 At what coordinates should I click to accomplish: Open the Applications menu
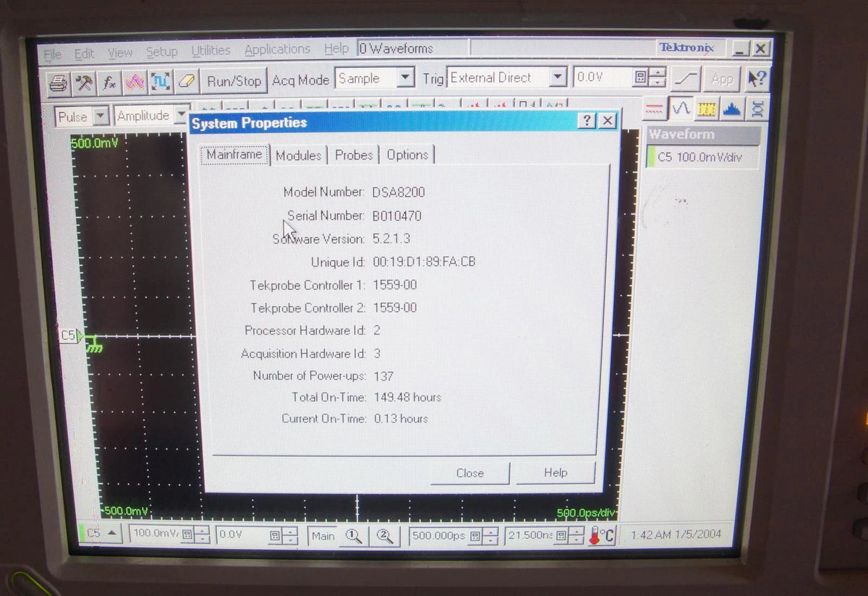[x=278, y=49]
